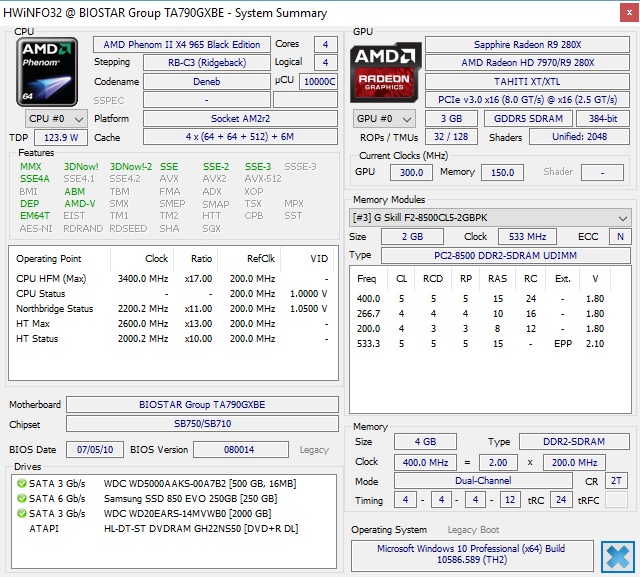Click the Drives list scroll up arrow
The width and height of the screenshot is (640, 577).
(x=333, y=481)
